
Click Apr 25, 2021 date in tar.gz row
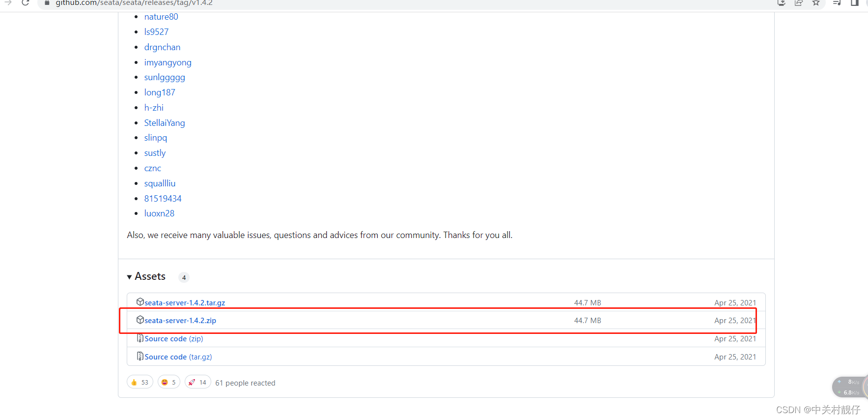(735, 303)
